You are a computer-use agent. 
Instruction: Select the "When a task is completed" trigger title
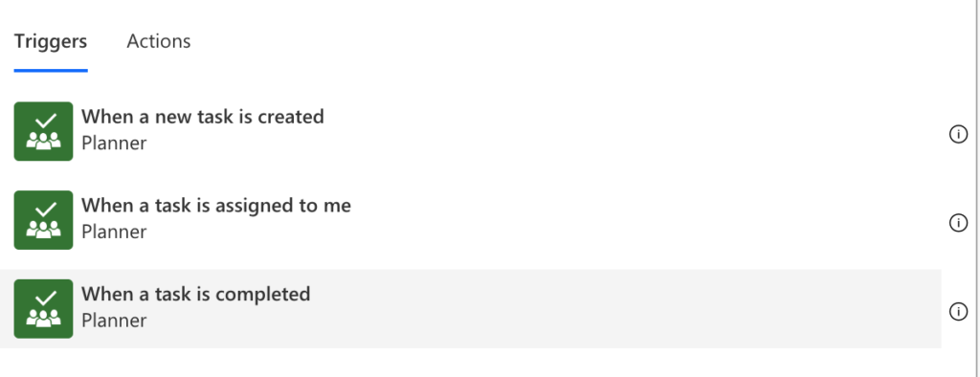(x=195, y=295)
